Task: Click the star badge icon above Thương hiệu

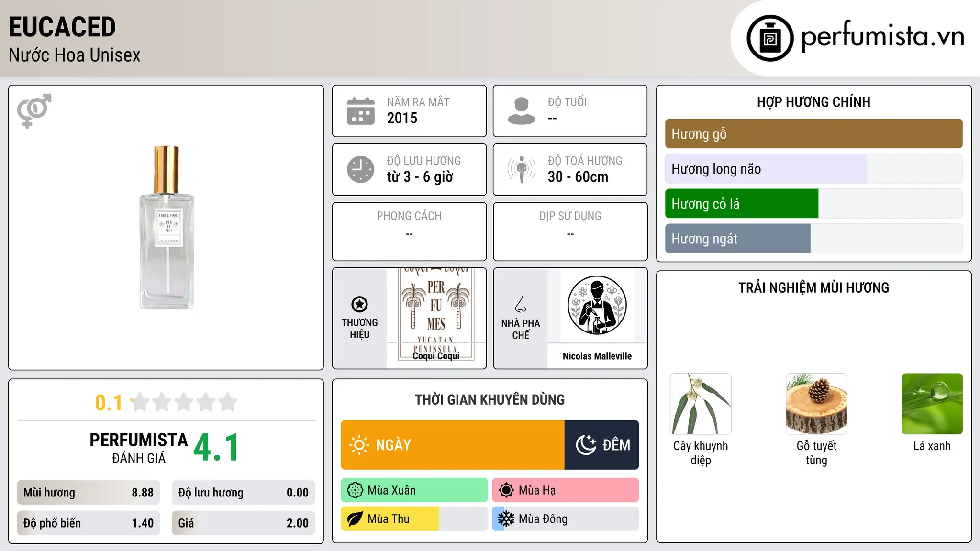Action: click(359, 304)
